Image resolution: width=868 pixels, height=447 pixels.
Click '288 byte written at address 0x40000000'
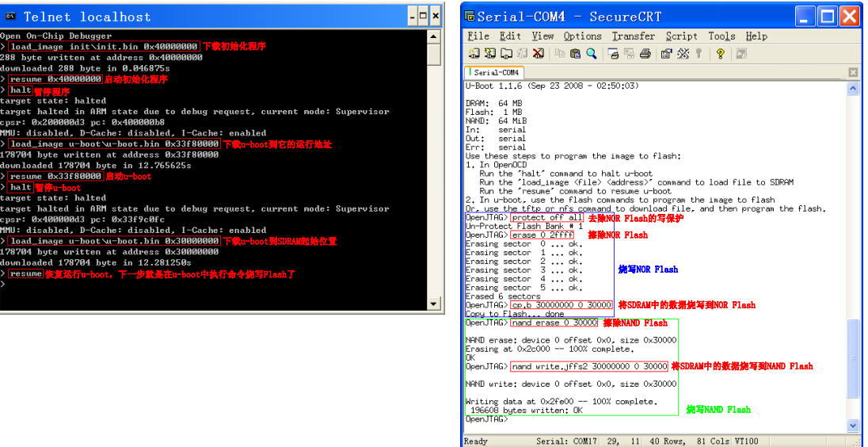coord(101,58)
